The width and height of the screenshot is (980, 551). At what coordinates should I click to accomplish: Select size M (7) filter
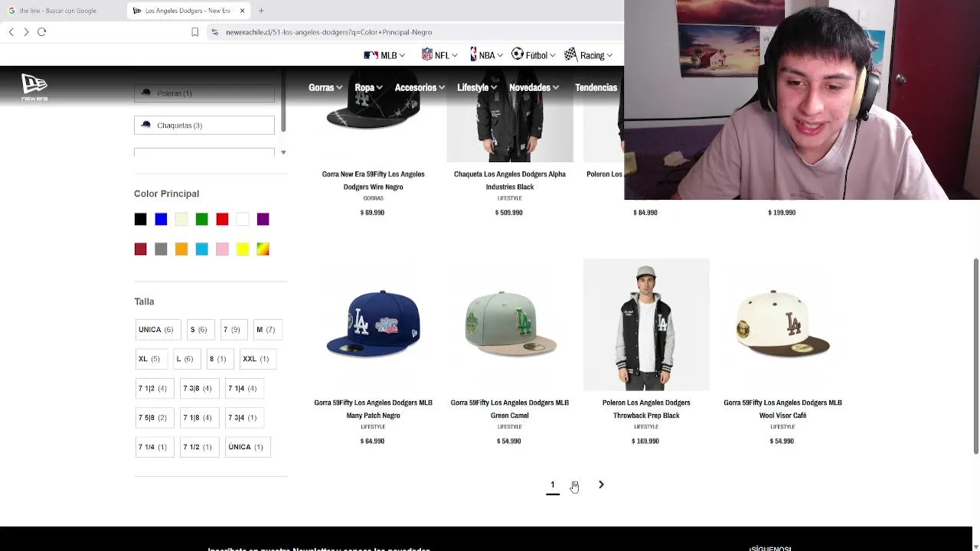[x=266, y=330]
